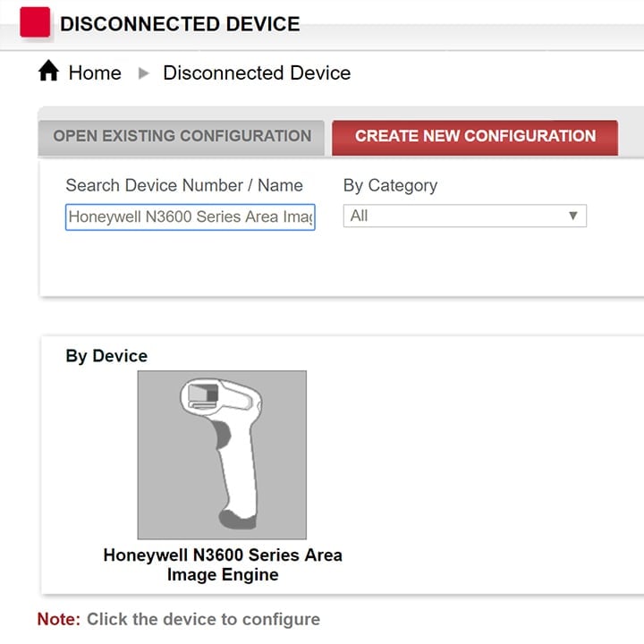Click the Disconnected Device breadcrumb
644x644 pixels.
(x=257, y=73)
